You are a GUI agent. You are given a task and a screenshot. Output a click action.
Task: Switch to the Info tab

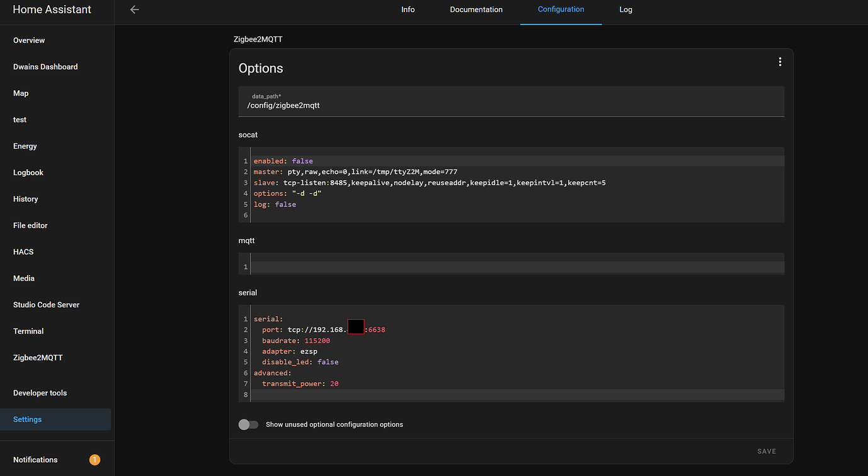click(408, 9)
